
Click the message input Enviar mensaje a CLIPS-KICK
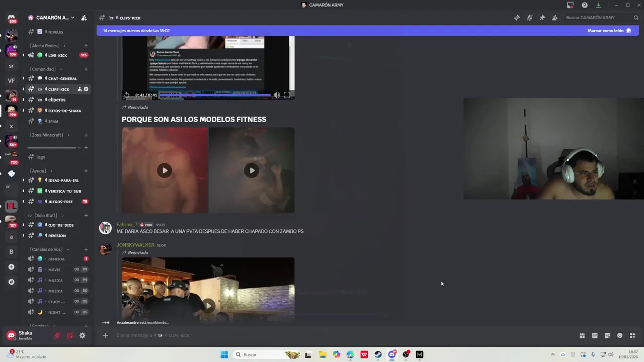tap(342, 335)
